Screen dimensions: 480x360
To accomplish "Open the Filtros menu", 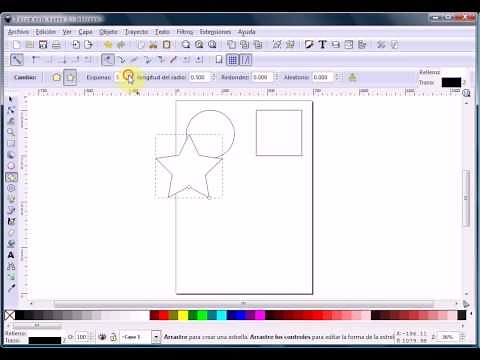I will (x=185, y=32).
